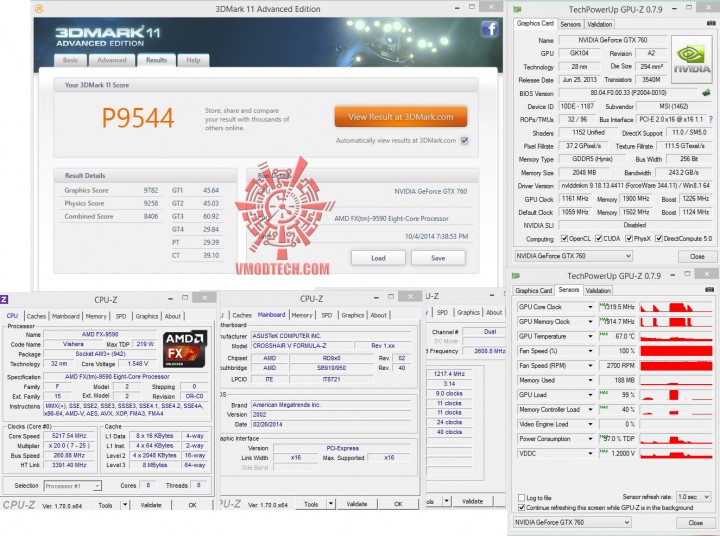Screen dimensions: 720x536
Task: Click the GPU-Z Sensors window camera icon
Action: tap(709, 289)
